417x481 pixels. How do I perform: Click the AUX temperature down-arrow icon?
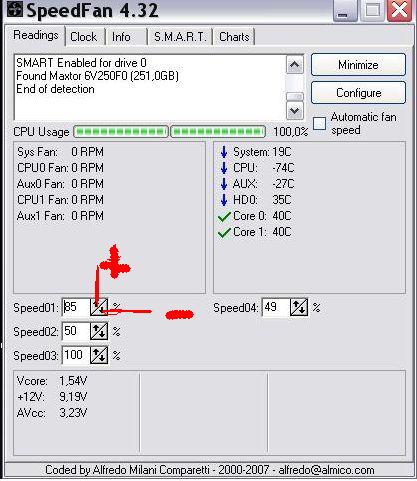224,184
